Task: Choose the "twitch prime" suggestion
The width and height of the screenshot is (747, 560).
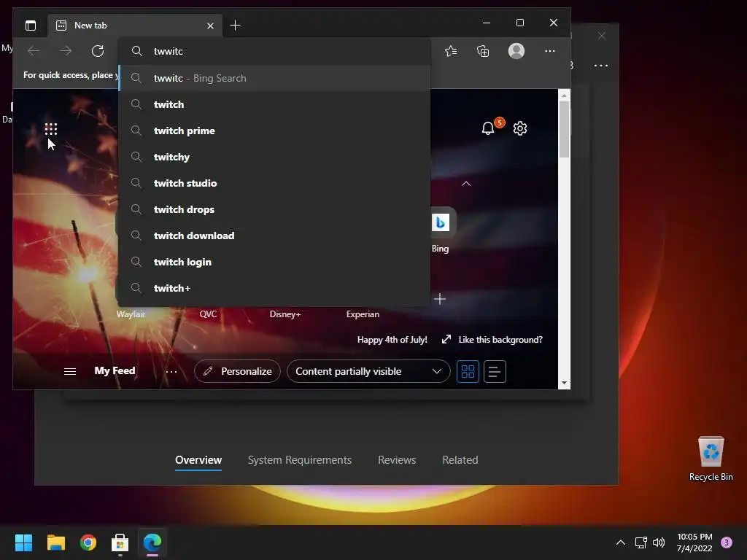Action: pyautogui.click(x=275, y=131)
